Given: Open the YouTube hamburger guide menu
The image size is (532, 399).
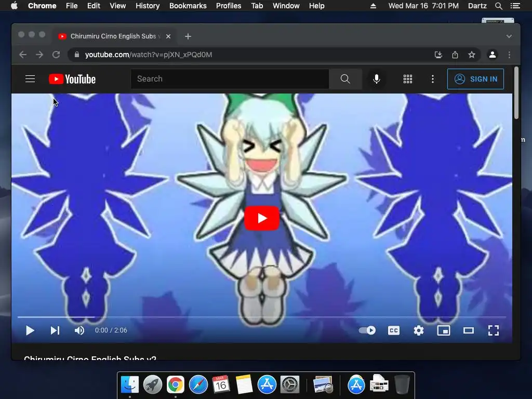Looking at the screenshot, I should point(30,79).
